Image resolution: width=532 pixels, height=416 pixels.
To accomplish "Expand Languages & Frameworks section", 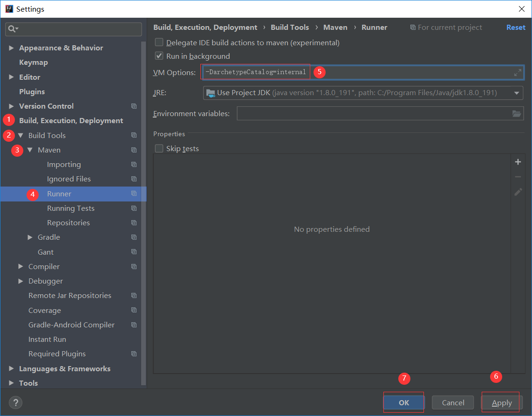I will 11,369.
